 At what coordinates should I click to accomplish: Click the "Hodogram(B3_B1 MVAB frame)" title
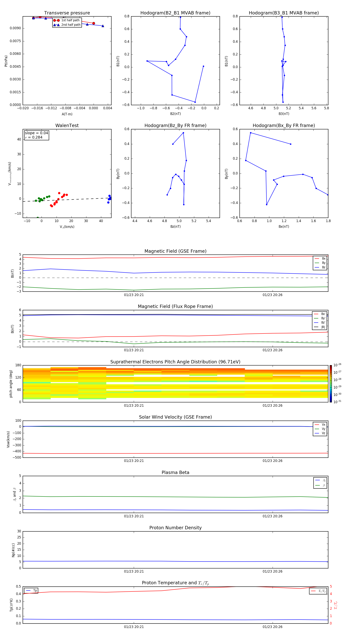click(x=284, y=13)
